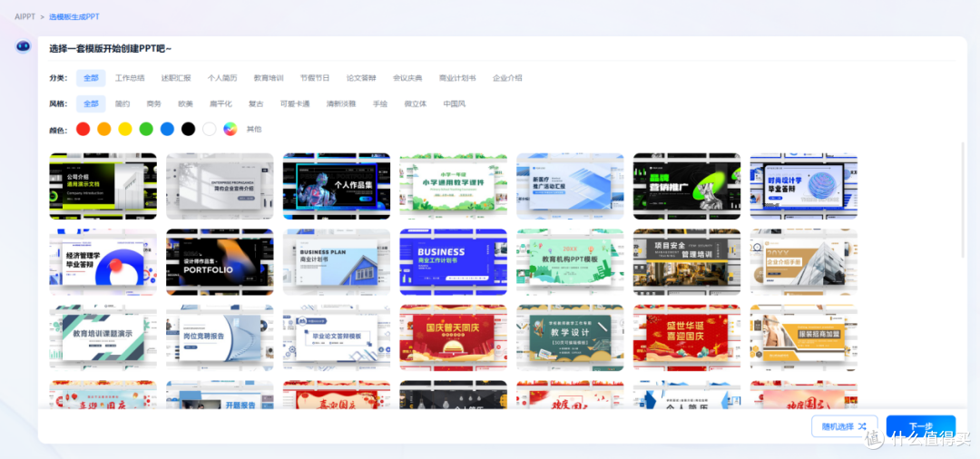
Task: Pick the 小学通用教学课件 template
Action: pos(453,186)
